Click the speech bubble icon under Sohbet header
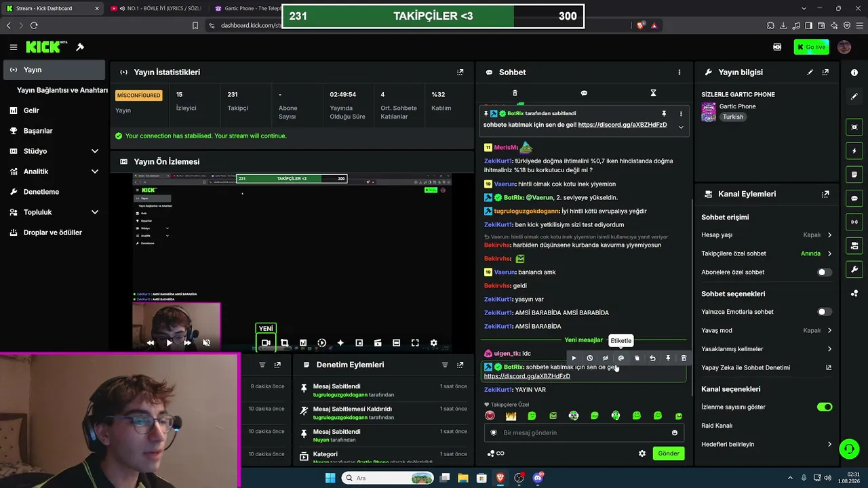This screenshot has height=488, width=868. (x=584, y=93)
